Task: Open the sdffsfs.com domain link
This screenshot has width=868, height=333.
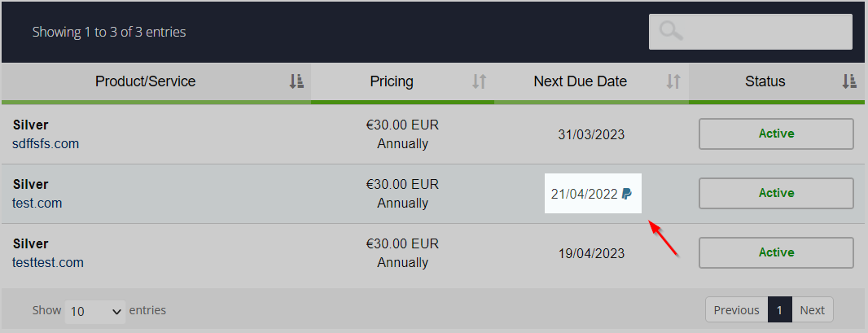Action: (x=46, y=144)
